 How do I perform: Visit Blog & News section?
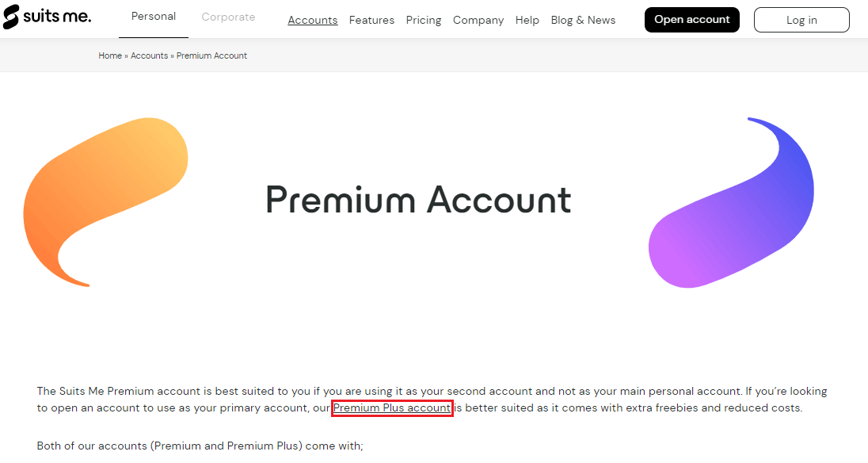[583, 20]
